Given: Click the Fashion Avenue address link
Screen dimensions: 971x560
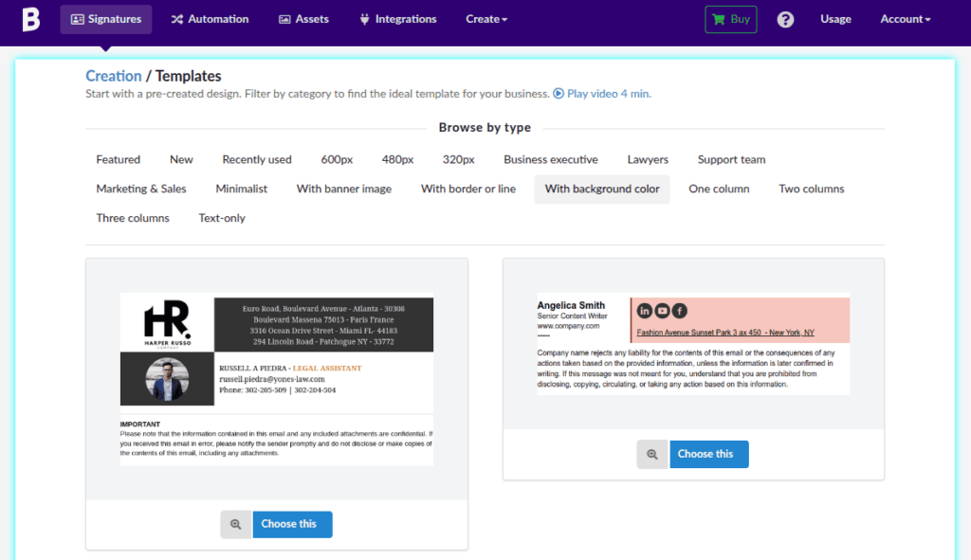Looking at the screenshot, I should 725,333.
